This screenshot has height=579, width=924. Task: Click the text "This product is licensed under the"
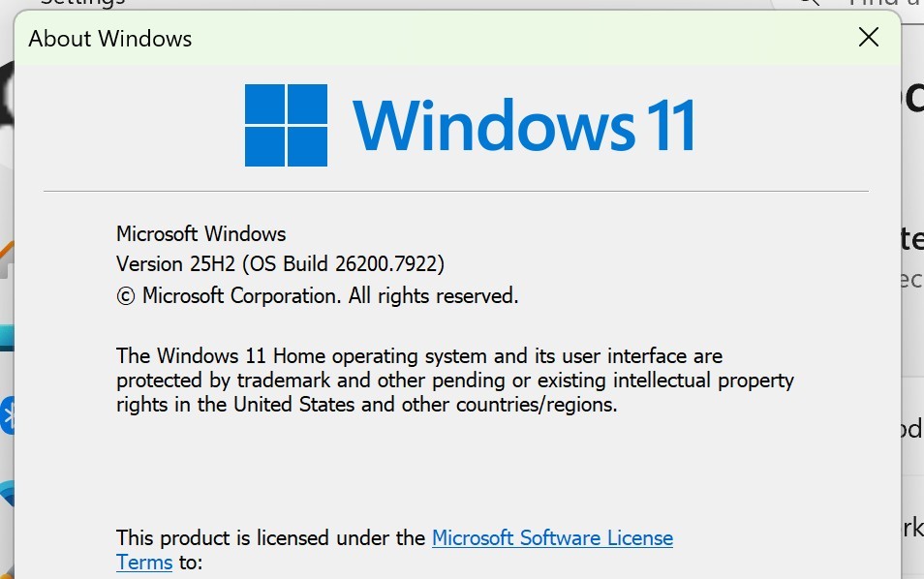270,537
